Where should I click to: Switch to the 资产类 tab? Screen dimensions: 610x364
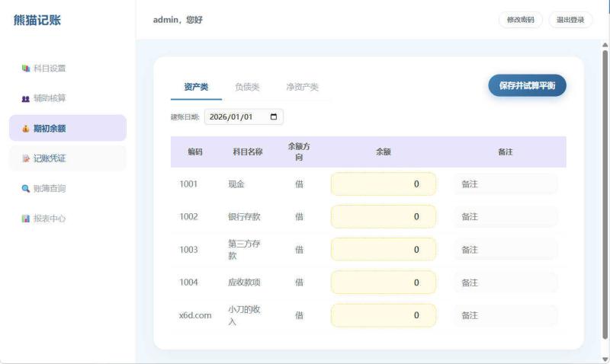(x=196, y=87)
